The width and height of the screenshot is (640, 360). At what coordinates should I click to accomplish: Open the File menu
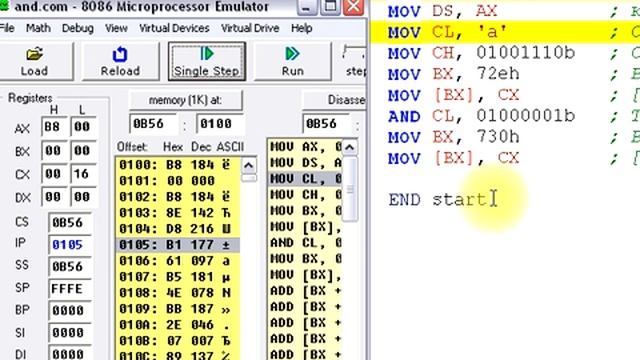(7, 28)
